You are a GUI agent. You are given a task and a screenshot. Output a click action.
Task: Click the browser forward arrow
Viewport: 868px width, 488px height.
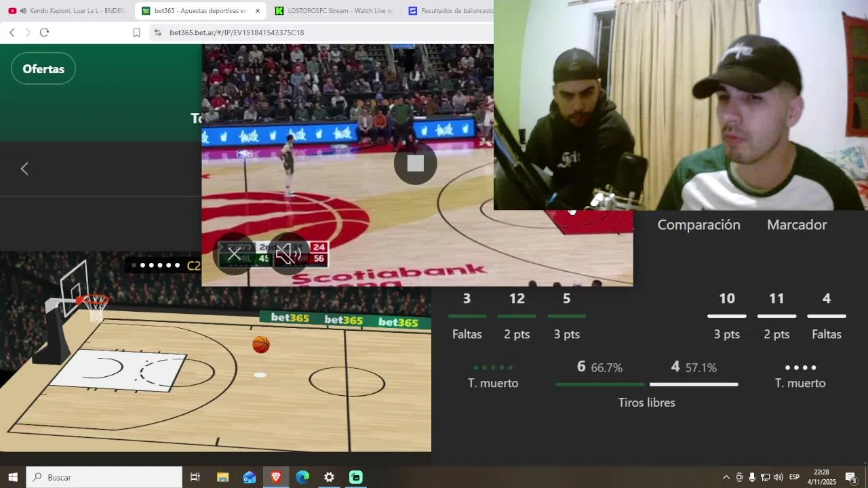tap(28, 33)
